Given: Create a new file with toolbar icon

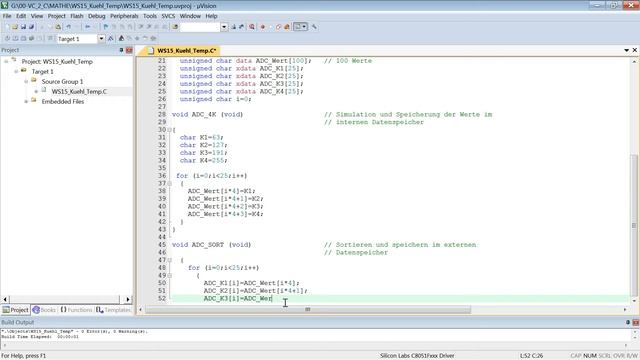Looking at the screenshot, I should click(x=7, y=27).
